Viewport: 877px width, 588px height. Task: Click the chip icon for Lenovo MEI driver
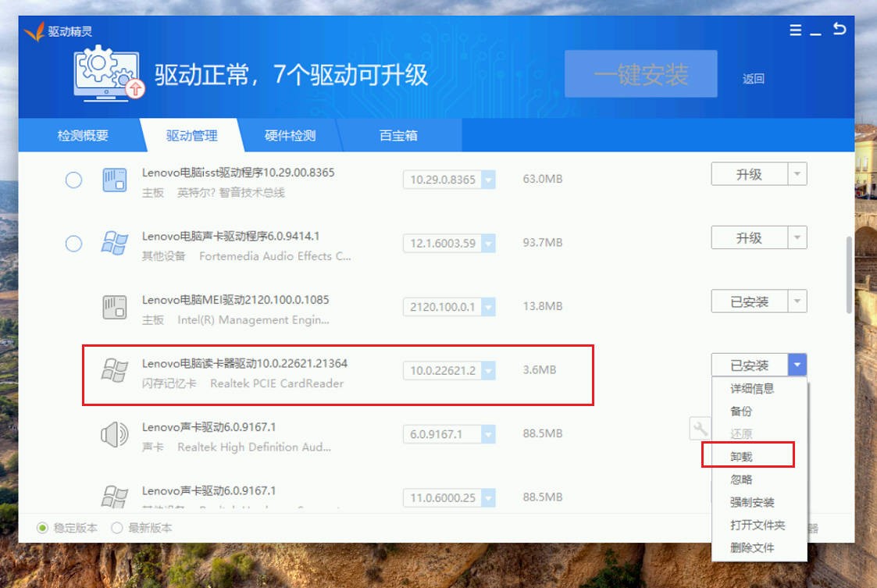coord(115,307)
